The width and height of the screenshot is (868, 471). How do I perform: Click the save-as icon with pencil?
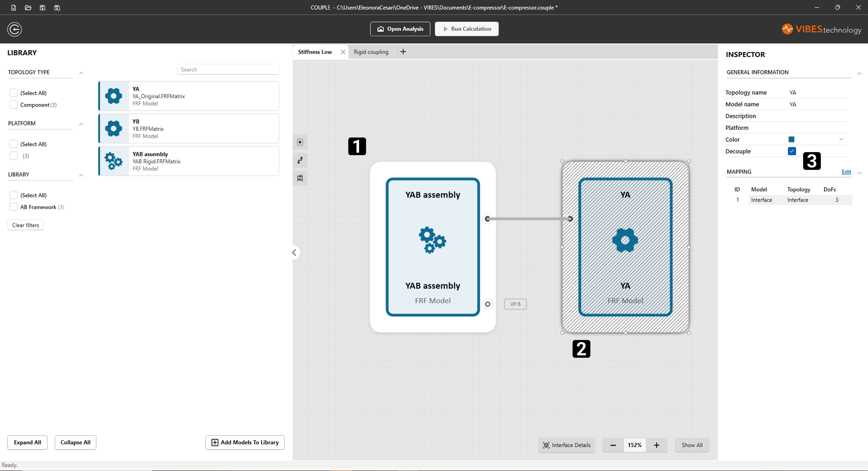click(x=57, y=7)
